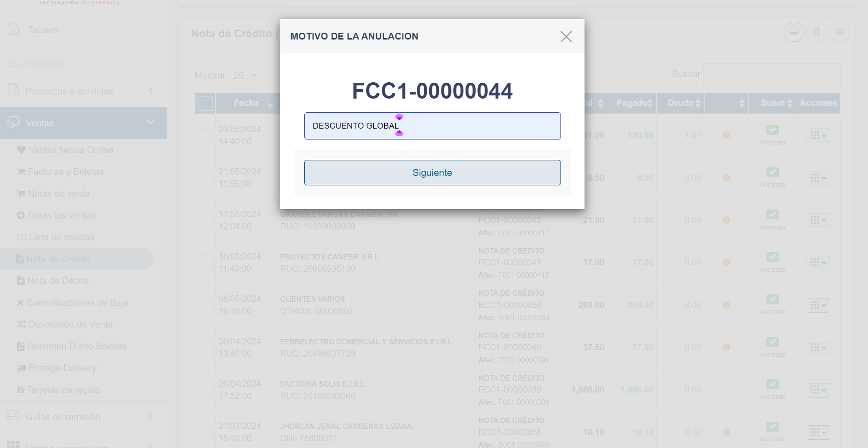
Task: Check the row dated 08/05/2024
Action: click(x=205, y=305)
